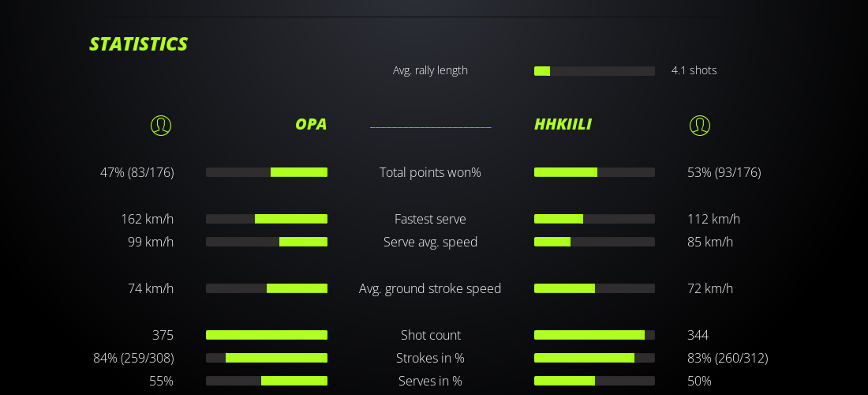Click the Fastest serve label
This screenshot has width=868, height=395.
[x=430, y=219]
